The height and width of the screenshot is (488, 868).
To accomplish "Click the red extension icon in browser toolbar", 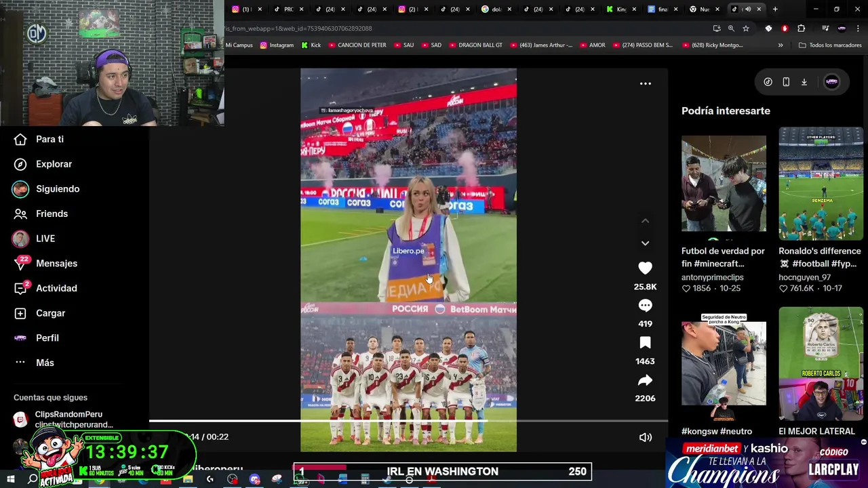I will (x=785, y=28).
